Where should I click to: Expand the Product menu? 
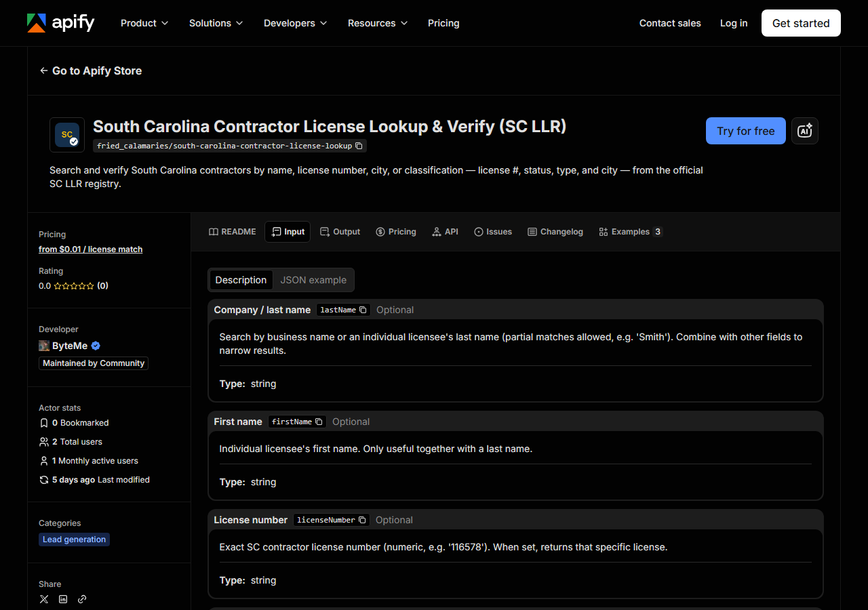click(144, 23)
